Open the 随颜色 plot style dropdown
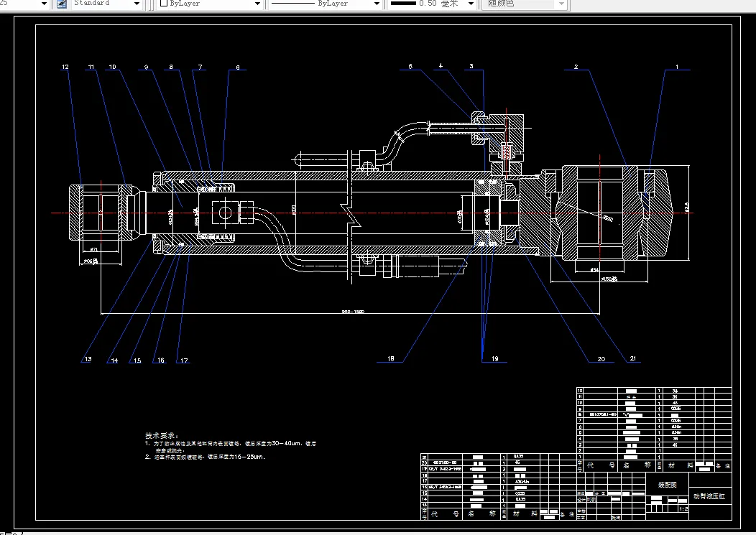The image size is (756, 535). (524, 4)
